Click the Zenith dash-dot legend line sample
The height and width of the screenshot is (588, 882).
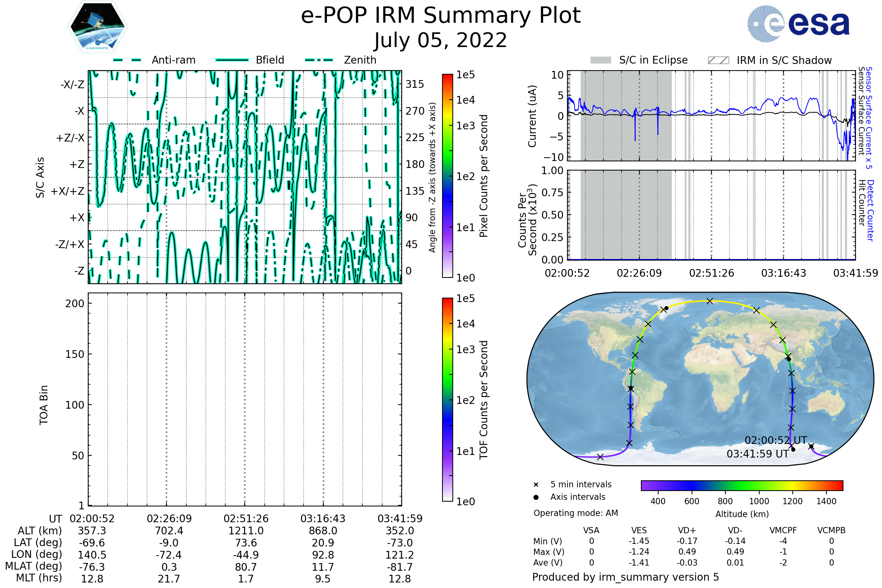pyautogui.click(x=319, y=60)
